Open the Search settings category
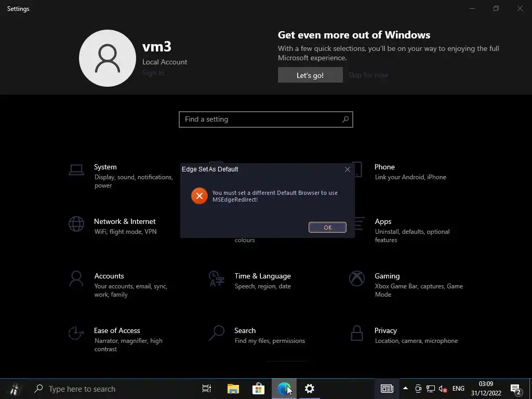The width and height of the screenshot is (532, 399). coord(257,335)
